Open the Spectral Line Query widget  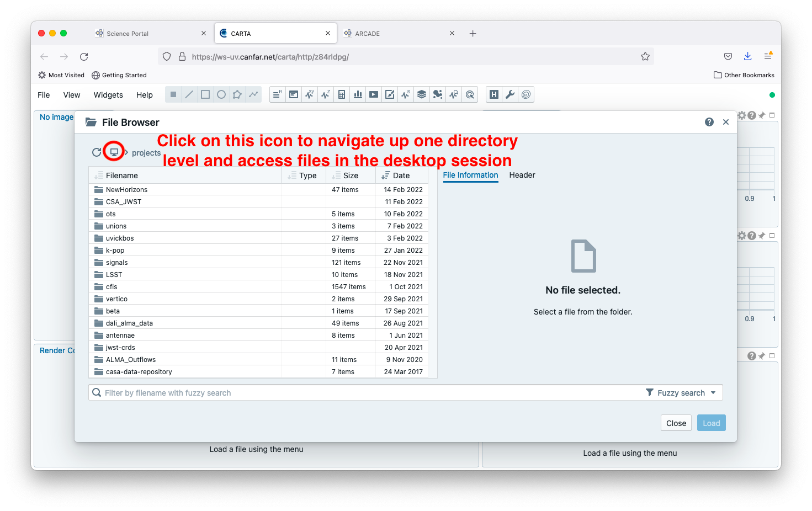454,94
